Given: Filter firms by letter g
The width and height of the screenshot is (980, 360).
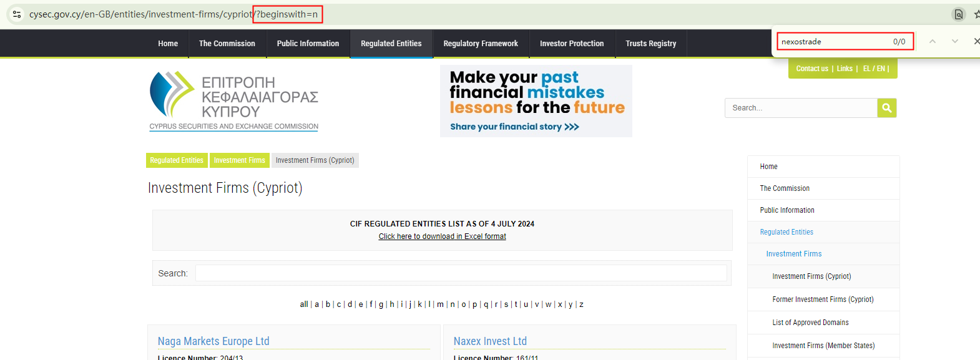Looking at the screenshot, I should (x=381, y=304).
